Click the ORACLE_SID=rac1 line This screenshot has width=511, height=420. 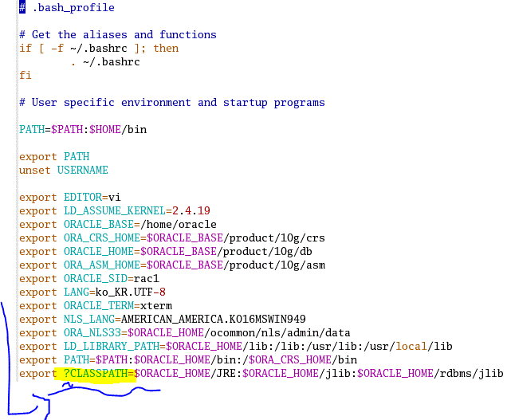(x=89, y=279)
